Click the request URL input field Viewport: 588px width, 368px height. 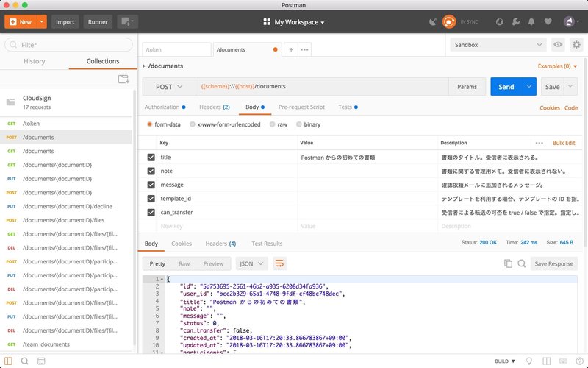(322, 87)
